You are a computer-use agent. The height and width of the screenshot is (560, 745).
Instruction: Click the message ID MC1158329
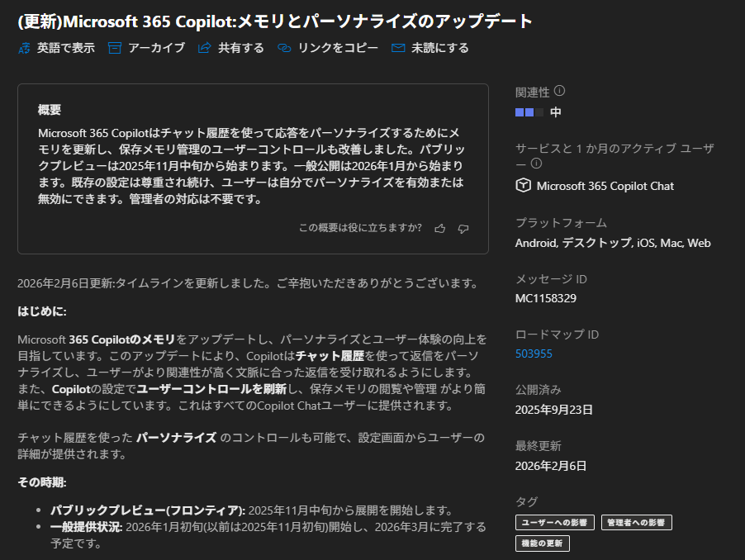[x=545, y=297]
